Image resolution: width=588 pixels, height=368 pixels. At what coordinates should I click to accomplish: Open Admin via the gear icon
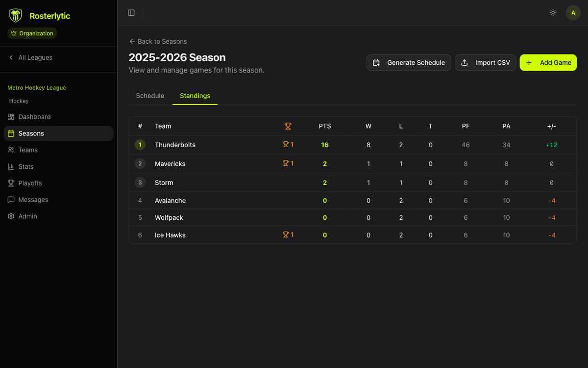(x=11, y=216)
